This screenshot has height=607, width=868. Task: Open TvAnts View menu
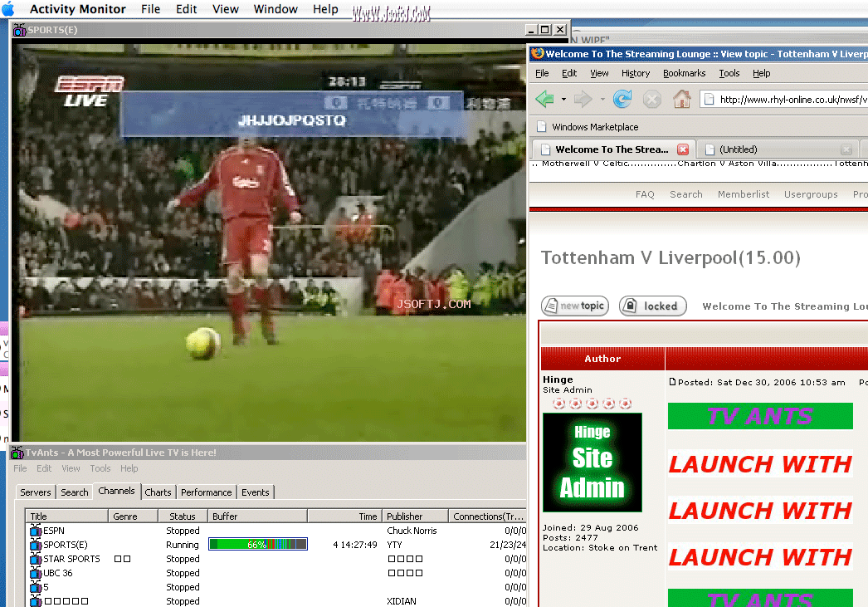tap(71, 468)
